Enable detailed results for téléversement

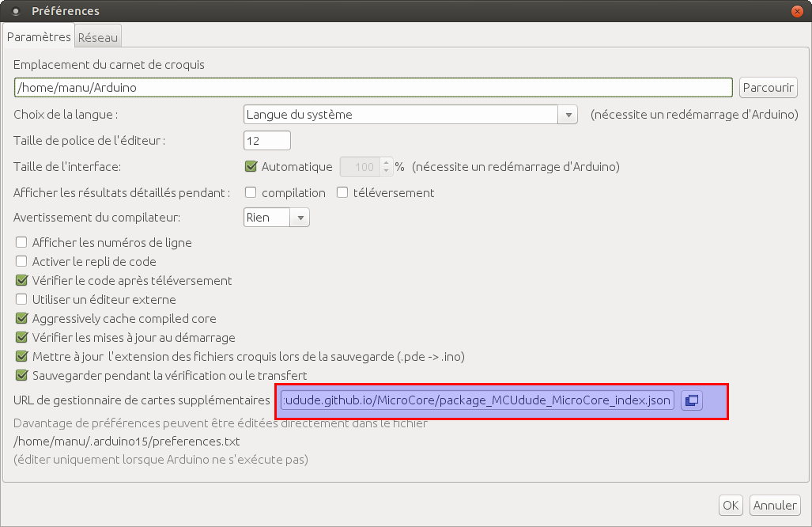(x=342, y=192)
